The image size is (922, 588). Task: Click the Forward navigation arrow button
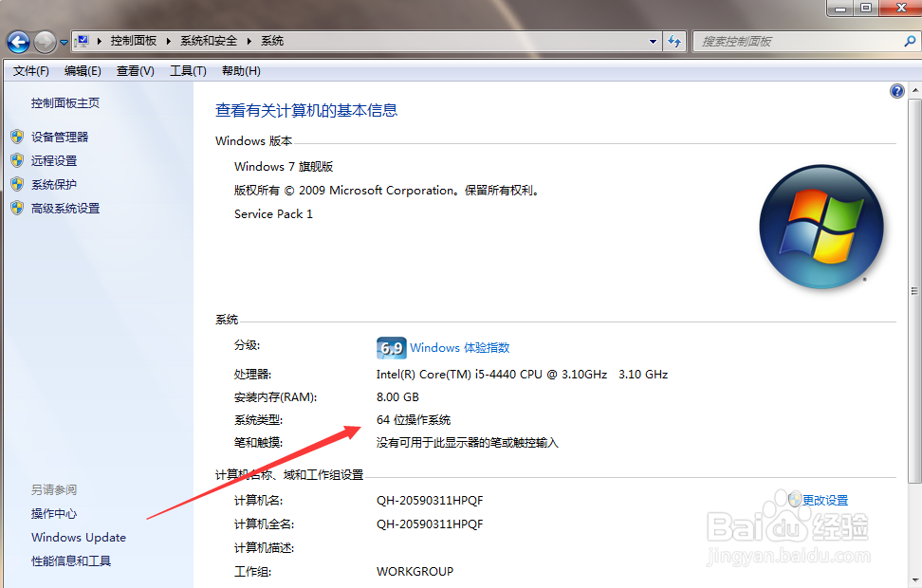coord(45,42)
